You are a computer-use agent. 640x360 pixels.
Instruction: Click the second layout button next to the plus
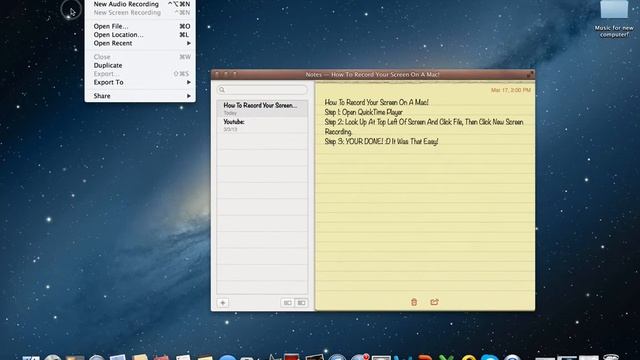click(301, 303)
